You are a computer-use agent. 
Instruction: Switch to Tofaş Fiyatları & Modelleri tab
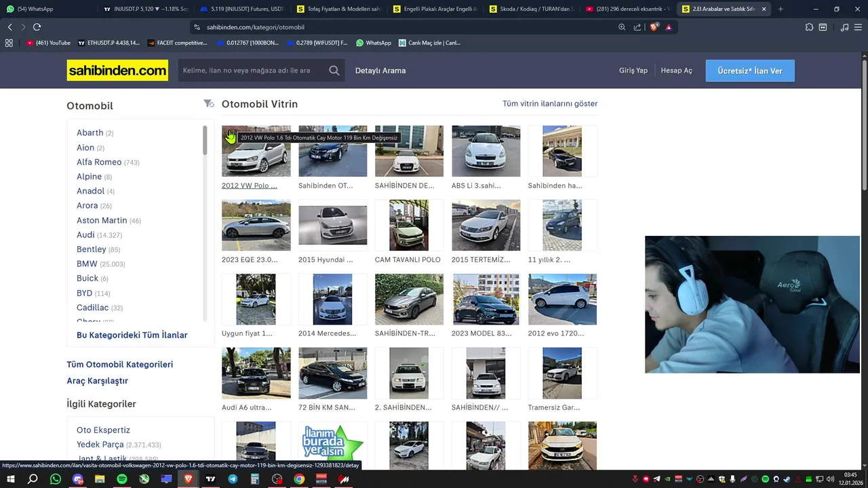(340, 9)
